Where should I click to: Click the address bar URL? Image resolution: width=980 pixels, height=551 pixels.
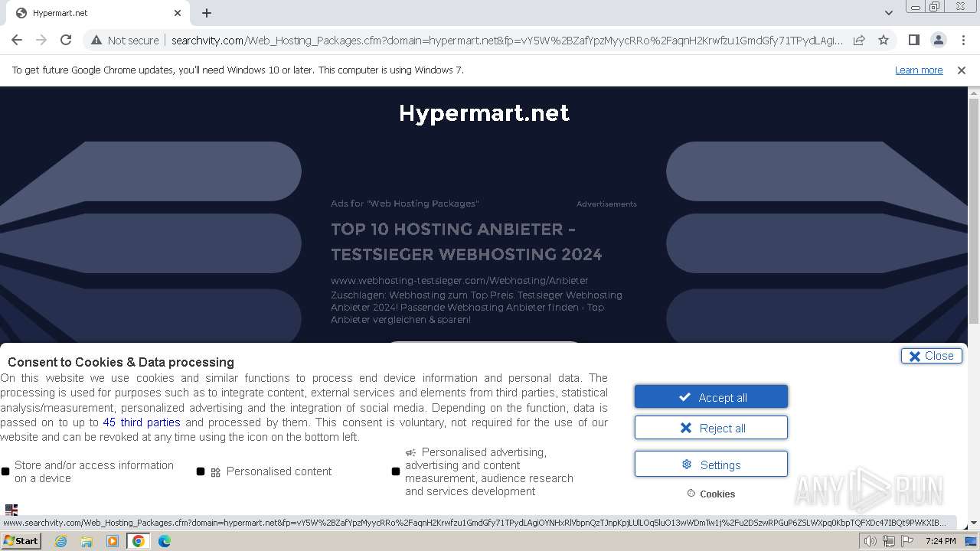point(506,41)
